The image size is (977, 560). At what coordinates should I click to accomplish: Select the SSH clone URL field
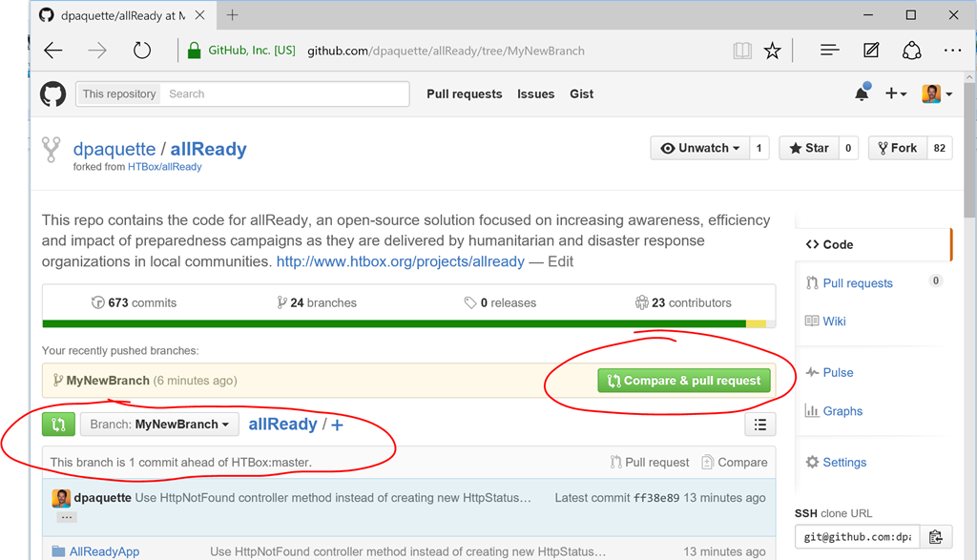point(858,537)
